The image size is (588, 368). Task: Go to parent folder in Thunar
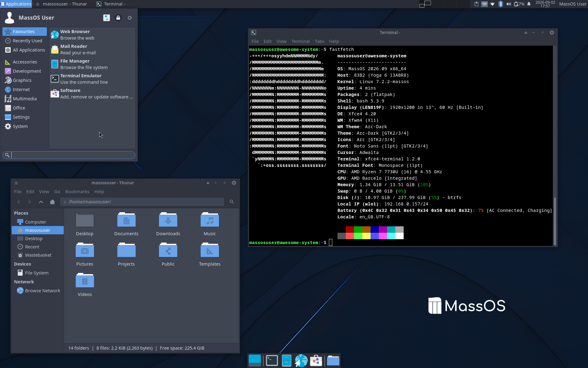[41, 202]
